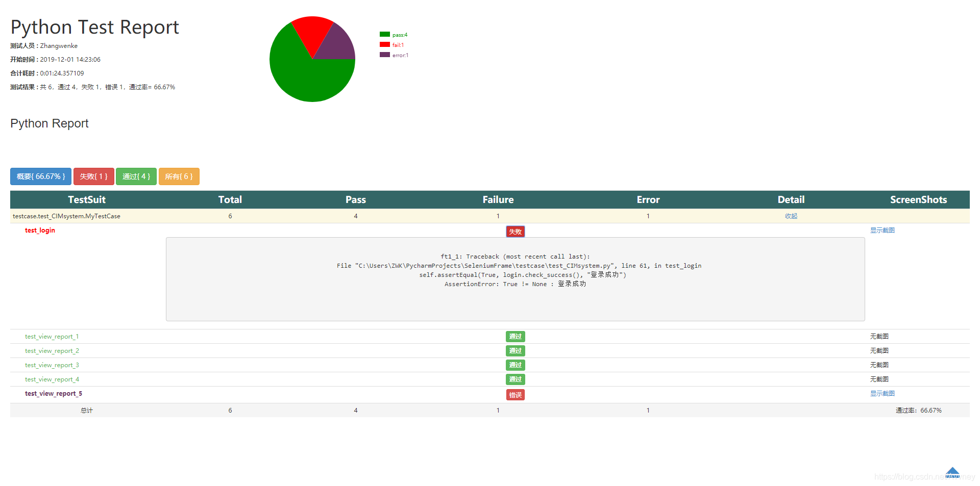The image size is (980, 486).
Task: Click the TestSuit column header
Action: coord(87,200)
